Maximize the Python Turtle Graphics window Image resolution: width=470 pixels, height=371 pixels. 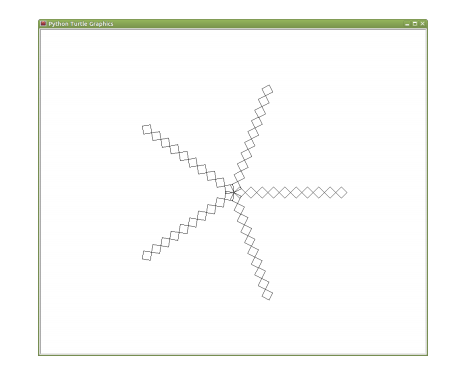[415, 24]
